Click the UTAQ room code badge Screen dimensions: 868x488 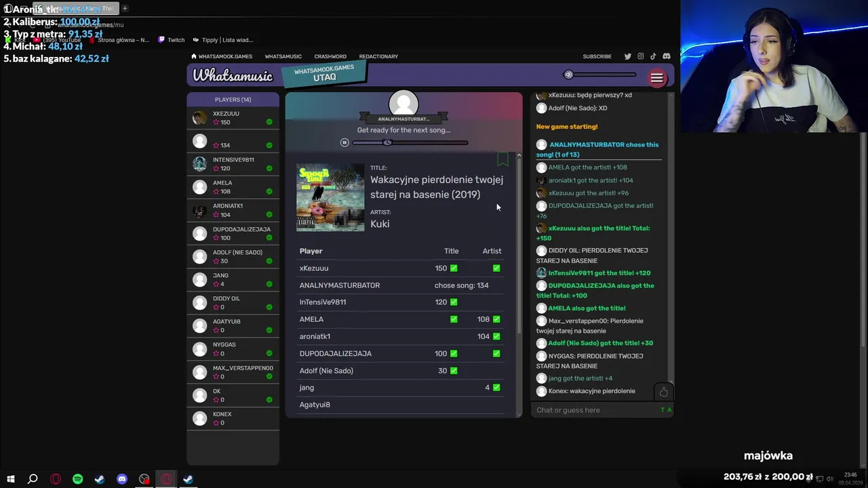tap(324, 73)
